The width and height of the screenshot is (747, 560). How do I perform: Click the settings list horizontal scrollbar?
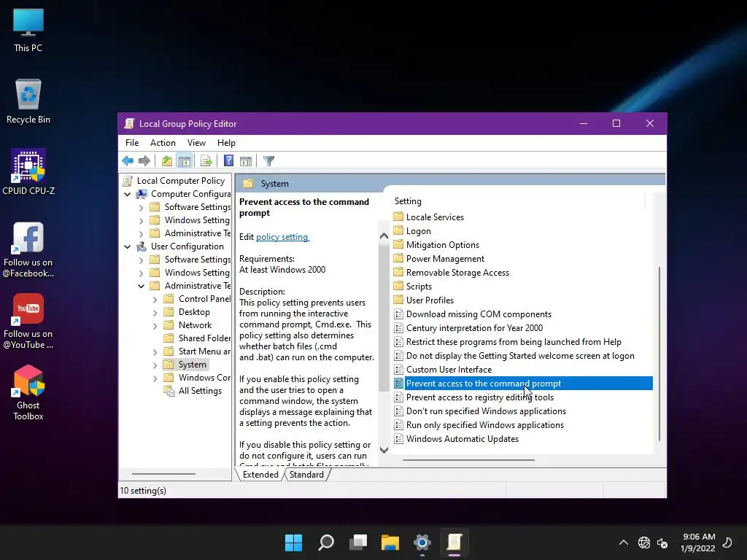pyautogui.click(x=468, y=460)
